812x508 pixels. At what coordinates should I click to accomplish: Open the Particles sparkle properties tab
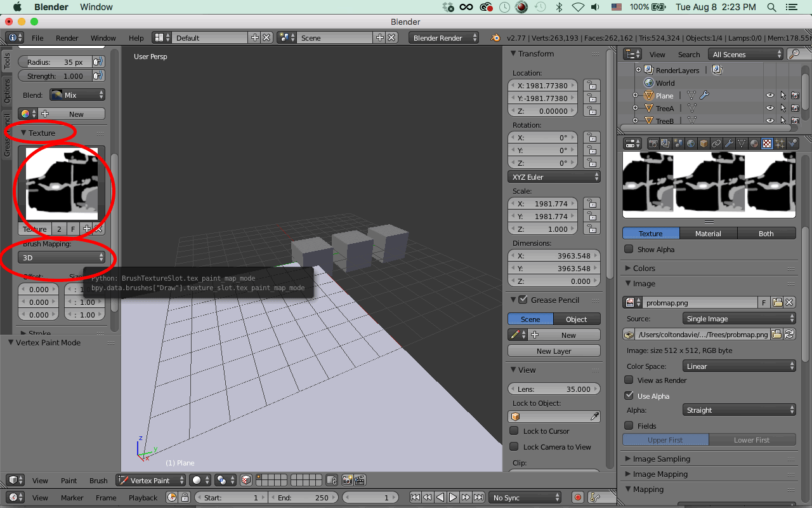pyautogui.click(x=780, y=144)
